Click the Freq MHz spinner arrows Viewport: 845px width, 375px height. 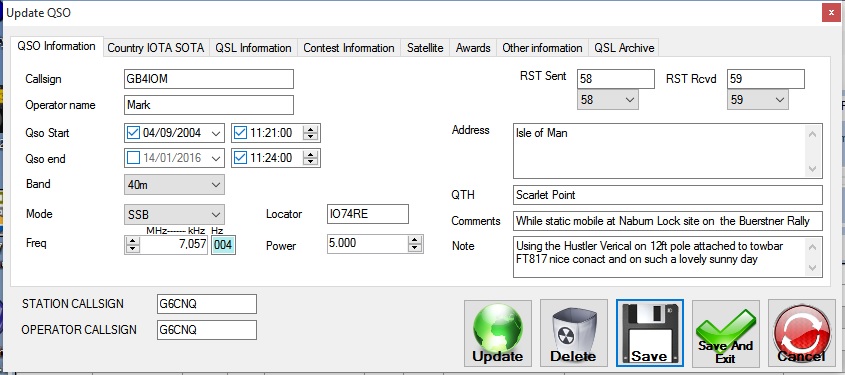(x=132, y=245)
